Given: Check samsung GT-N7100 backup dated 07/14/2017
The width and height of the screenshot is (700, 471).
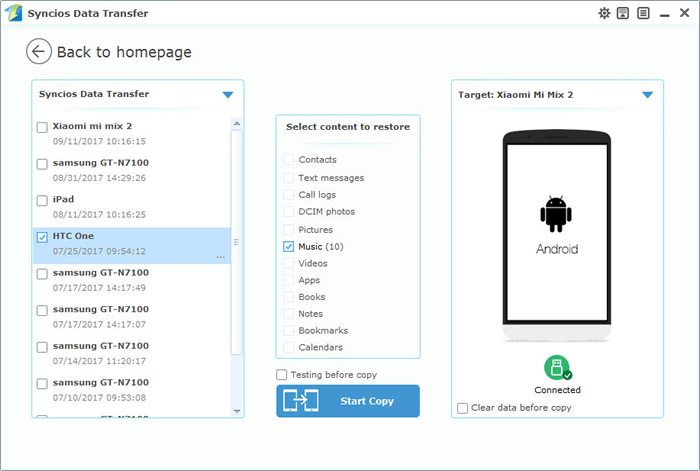Looking at the screenshot, I should [x=42, y=347].
